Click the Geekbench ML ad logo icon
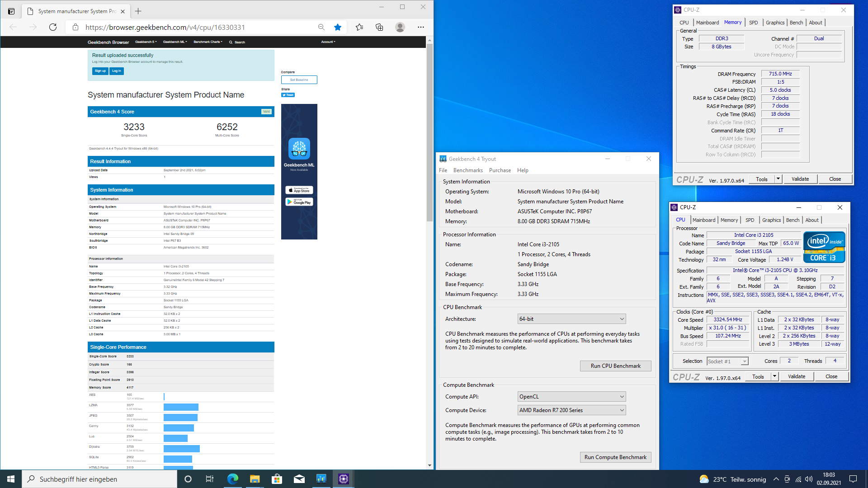The height and width of the screenshot is (488, 868). coord(299,149)
